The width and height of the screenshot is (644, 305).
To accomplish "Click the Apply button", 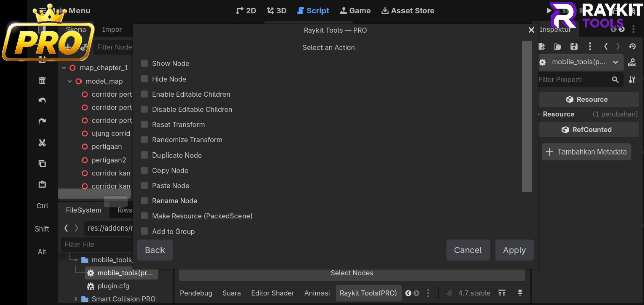I will [514, 250].
